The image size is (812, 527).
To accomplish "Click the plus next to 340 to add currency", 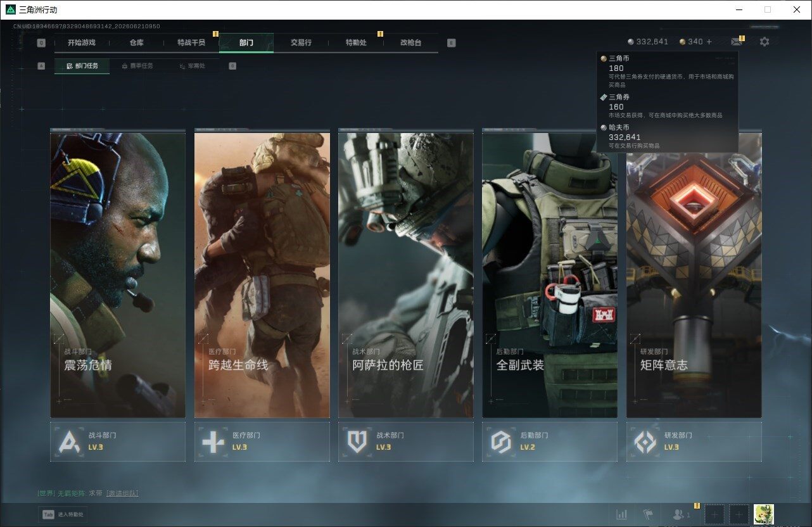I will point(709,42).
